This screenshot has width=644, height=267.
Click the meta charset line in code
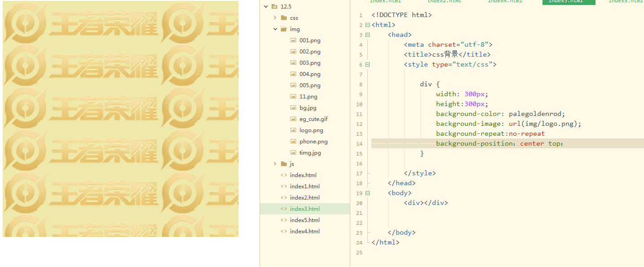448,45
